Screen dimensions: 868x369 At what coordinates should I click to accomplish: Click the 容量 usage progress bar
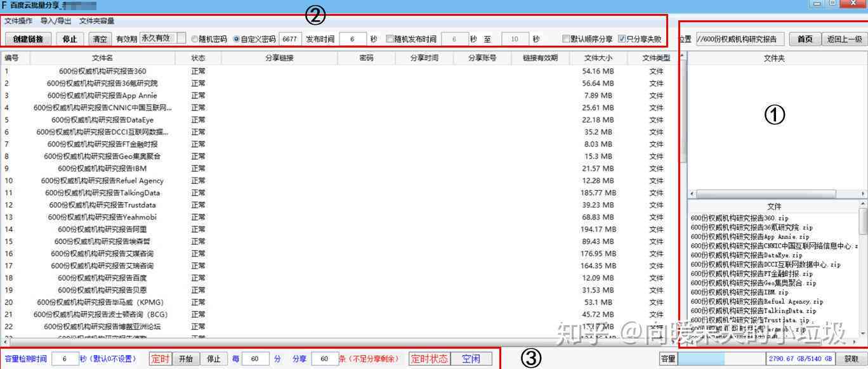pyautogui.click(x=721, y=358)
